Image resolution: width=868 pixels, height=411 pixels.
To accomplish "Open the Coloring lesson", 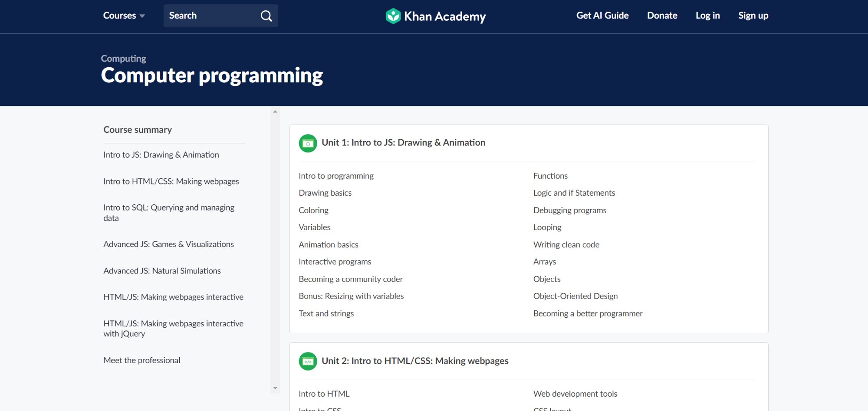I will 313,210.
